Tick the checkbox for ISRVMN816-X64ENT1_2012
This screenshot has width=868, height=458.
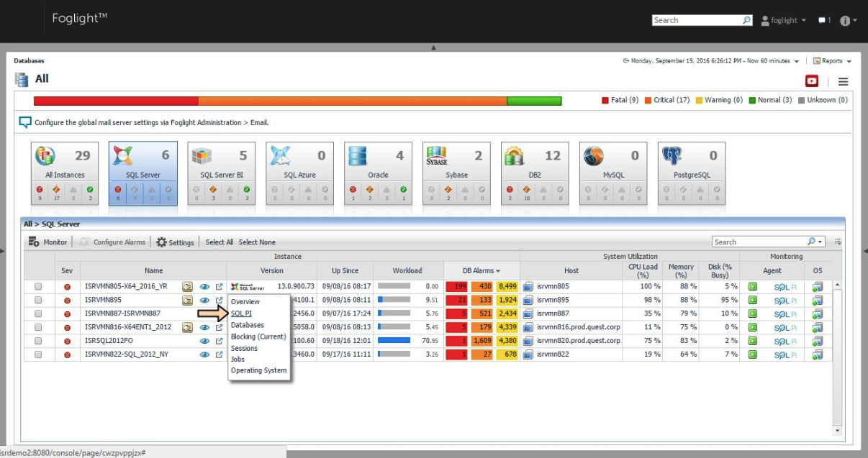click(x=38, y=327)
